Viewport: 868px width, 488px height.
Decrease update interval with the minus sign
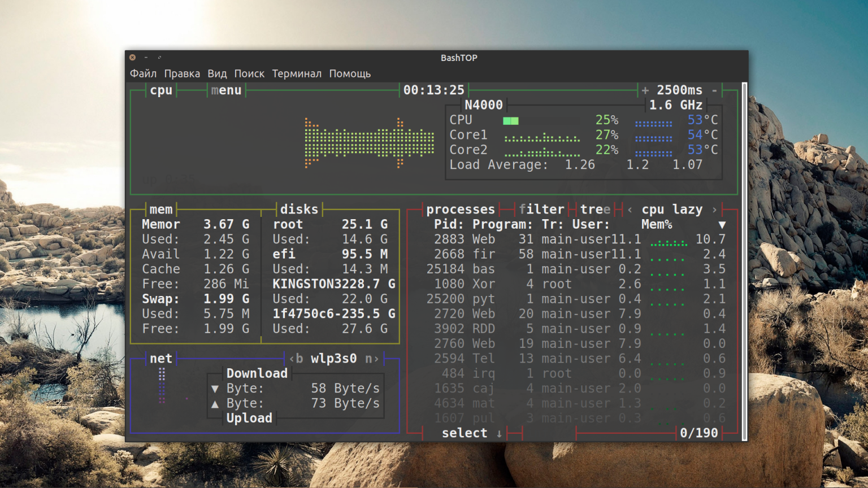[x=714, y=90]
